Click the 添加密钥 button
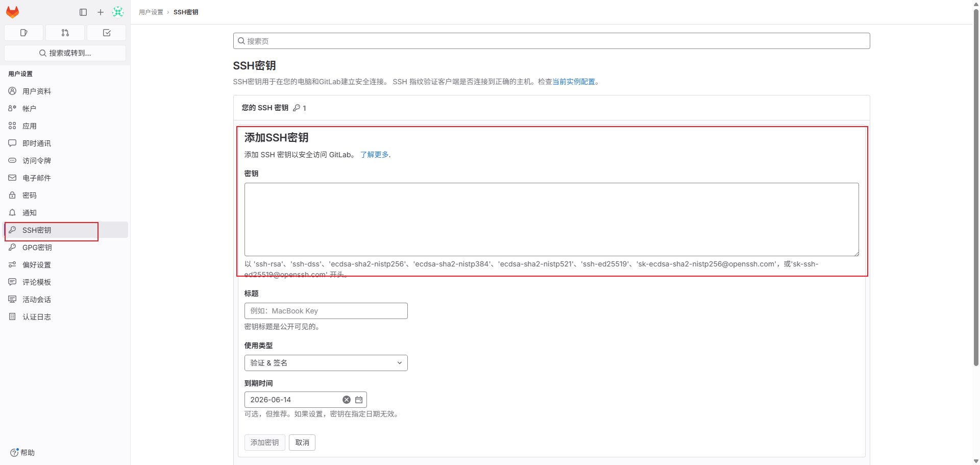Screen dimensions: 980x465 pyautogui.click(x=264, y=442)
